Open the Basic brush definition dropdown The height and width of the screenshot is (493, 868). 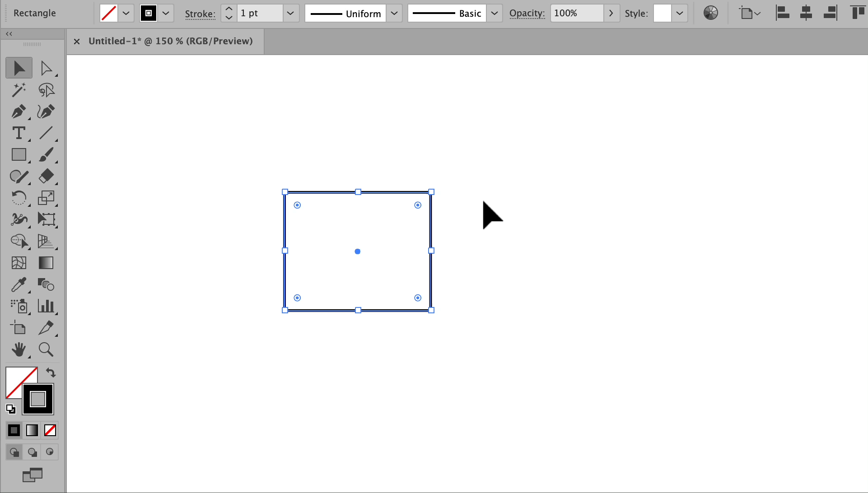[495, 13]
